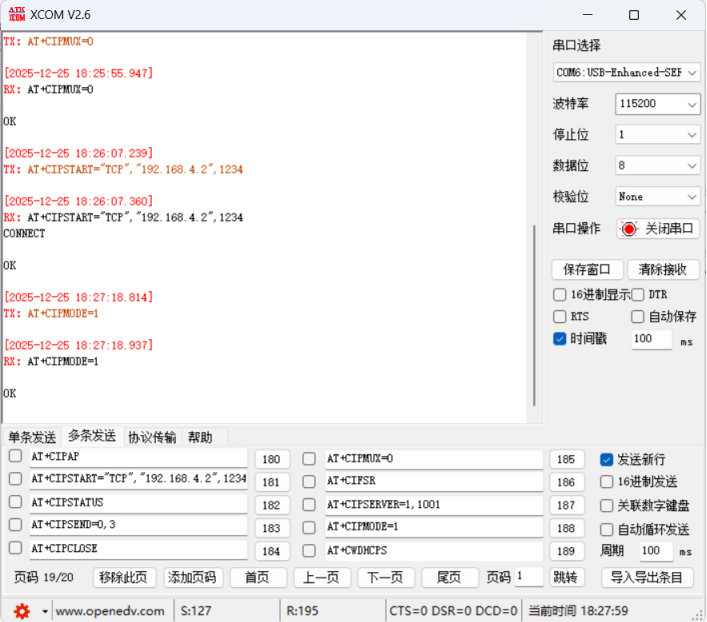Click the CONNECT line in receive log
This screenshot has height=622, width=707.
tap(24, 234)
